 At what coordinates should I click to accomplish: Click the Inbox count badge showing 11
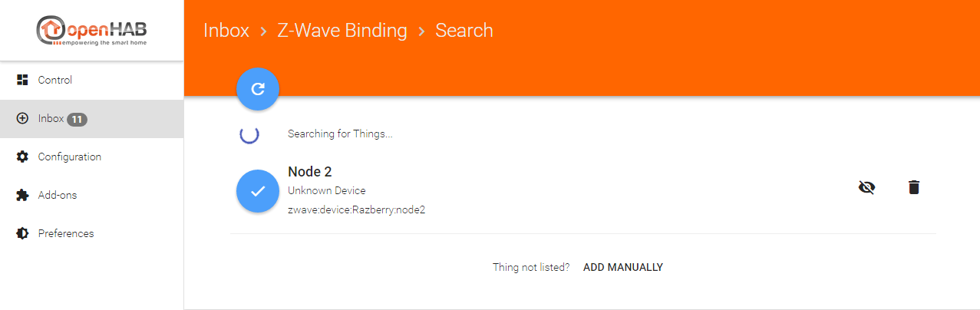[x=77, y=119]
